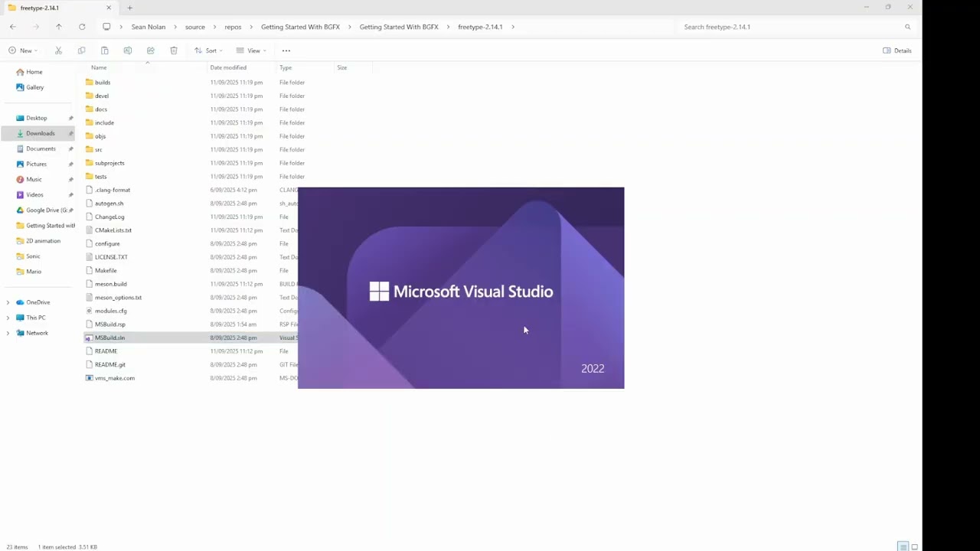The height and width of the screenshot is (551, 980).
Task: Go to first Getting Started With BGFX breadcrumb
Action: click(300, 27)
